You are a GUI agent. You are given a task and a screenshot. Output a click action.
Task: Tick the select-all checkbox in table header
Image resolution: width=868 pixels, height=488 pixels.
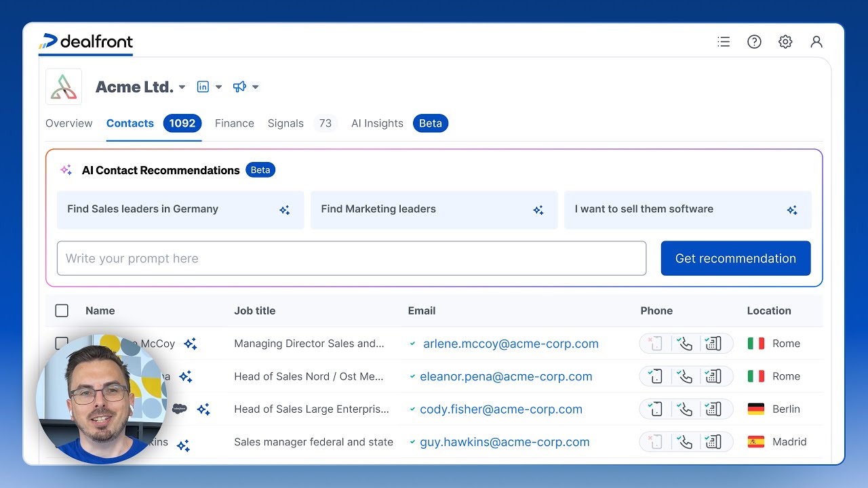click(62, 310)
